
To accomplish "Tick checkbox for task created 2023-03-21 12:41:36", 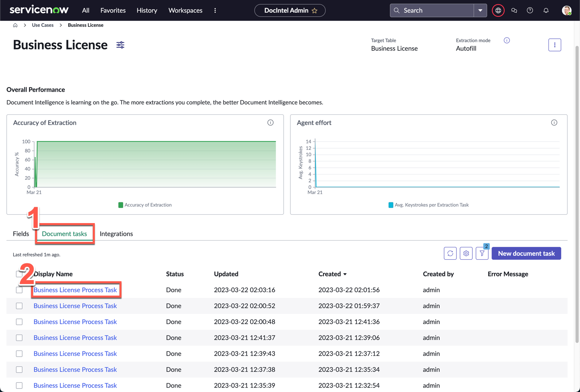I will pos(19,322).
